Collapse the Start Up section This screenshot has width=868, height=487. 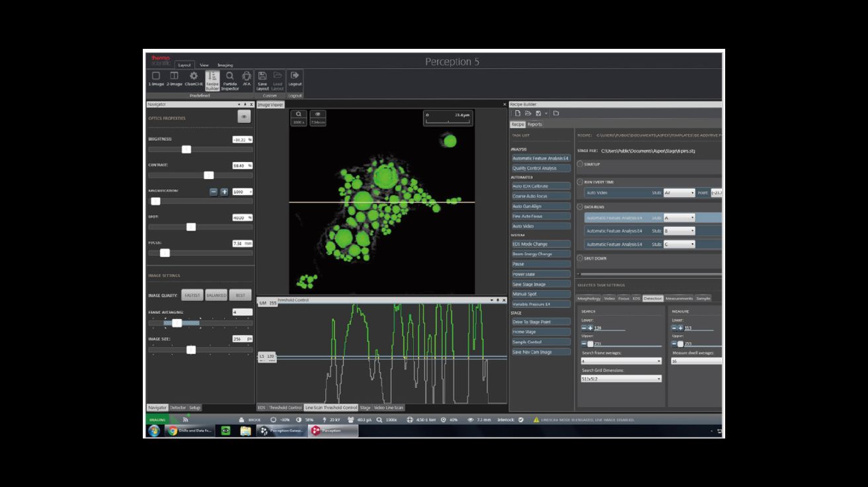click(580, 164)
